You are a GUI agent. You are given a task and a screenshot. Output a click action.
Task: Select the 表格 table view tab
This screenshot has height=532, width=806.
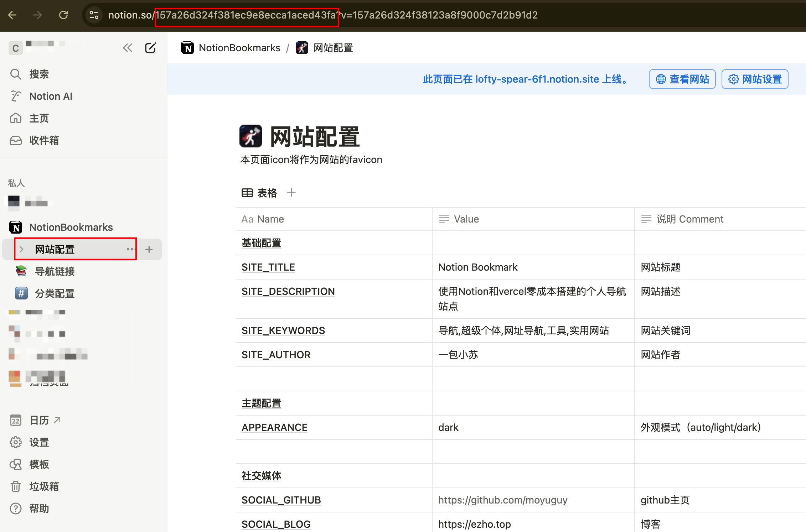point(259,193)
